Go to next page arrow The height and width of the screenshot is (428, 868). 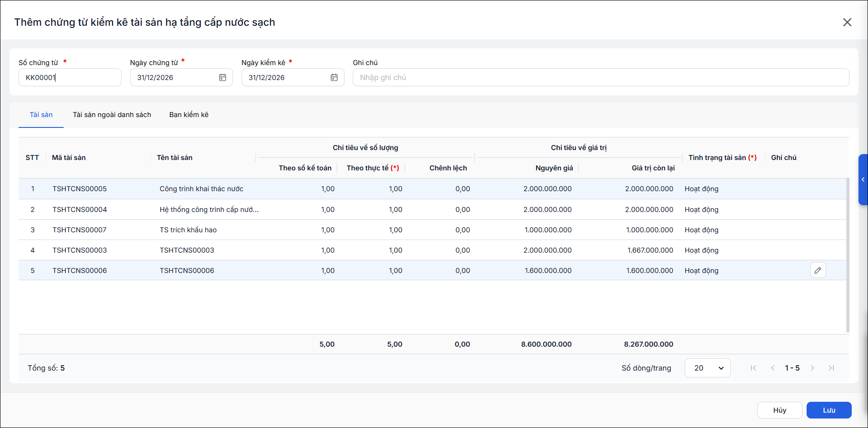pos(812,368)
